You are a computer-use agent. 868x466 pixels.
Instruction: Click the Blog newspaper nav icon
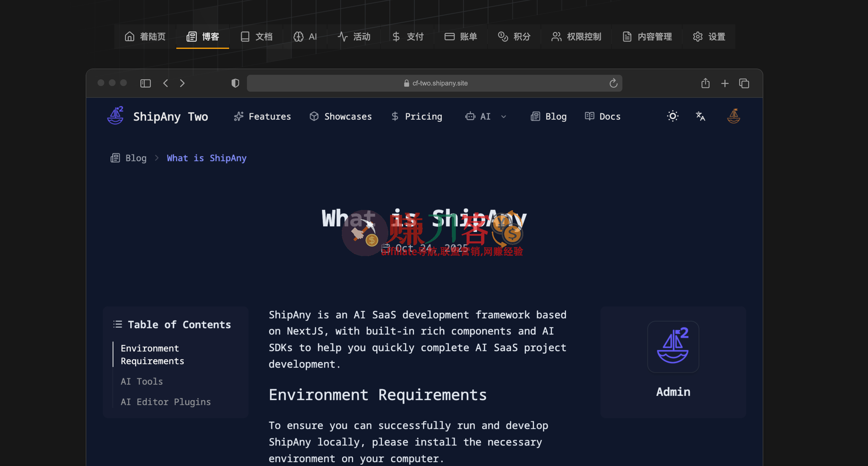click(x=535, y=116)
